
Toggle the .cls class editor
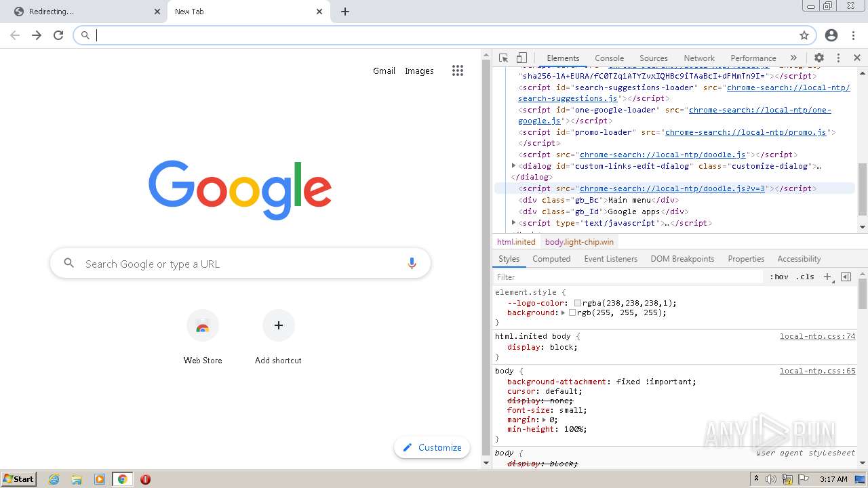point(805,277)
